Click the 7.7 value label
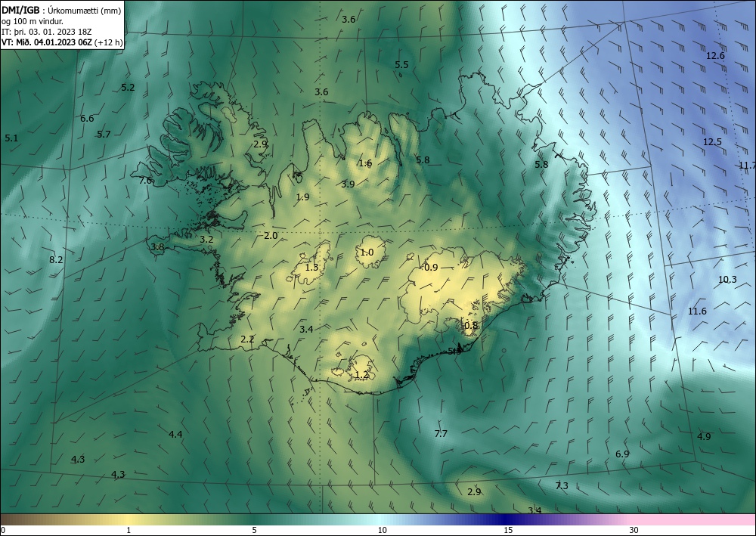Viewport: 756px width, 536px height. click(x=441, y=433)
